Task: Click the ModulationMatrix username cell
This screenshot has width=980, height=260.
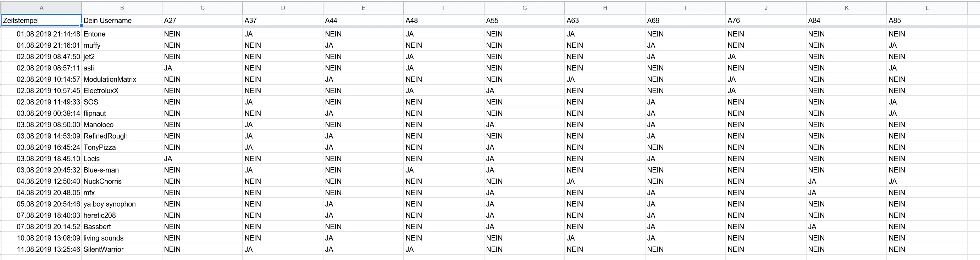Action: pos(122,79)
